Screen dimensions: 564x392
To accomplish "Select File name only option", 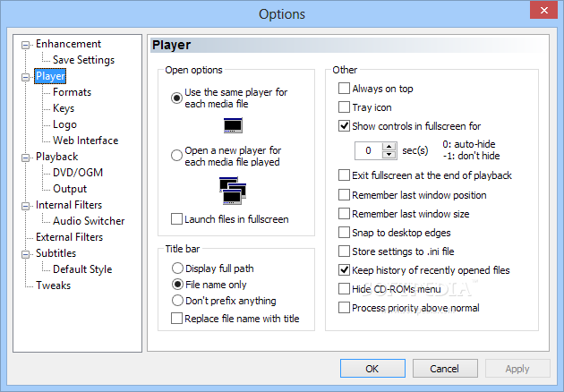I will coord(177,285).
